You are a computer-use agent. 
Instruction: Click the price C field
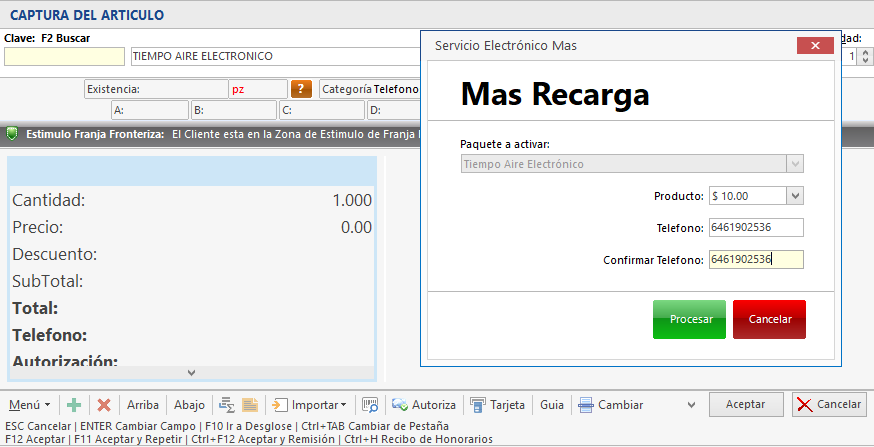pos(322,110)
